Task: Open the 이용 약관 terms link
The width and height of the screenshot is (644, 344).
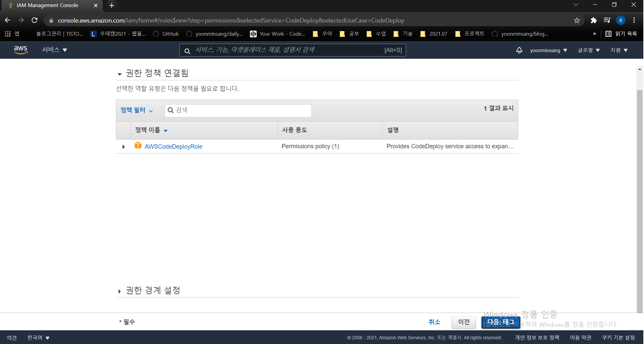Action: [581, 338]
